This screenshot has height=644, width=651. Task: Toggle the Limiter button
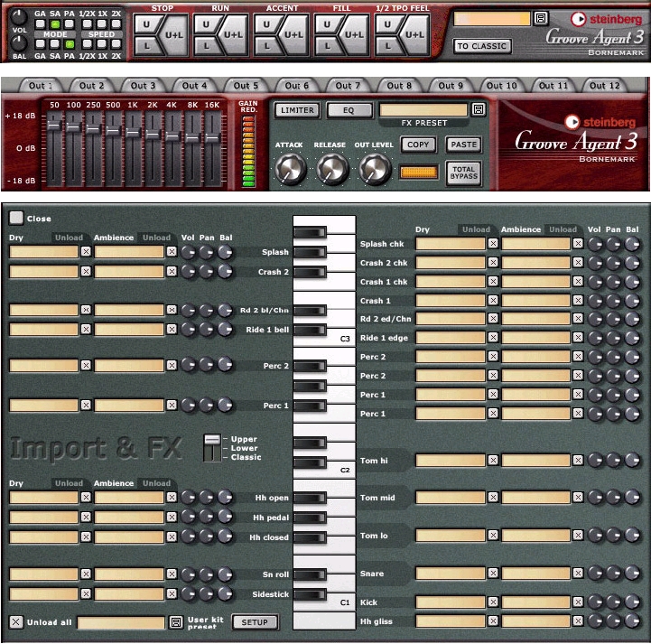point(297,110)
